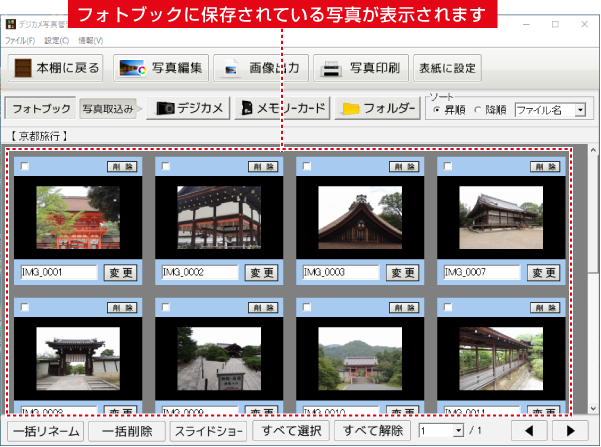
Task: Click the 画像出力 image export button
Action: (260, 68)
